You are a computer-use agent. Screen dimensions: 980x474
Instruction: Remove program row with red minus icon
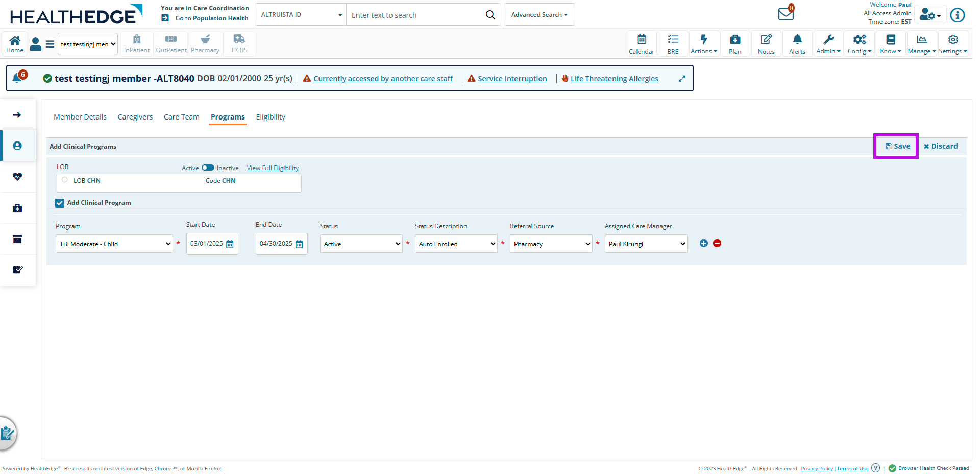717,243
